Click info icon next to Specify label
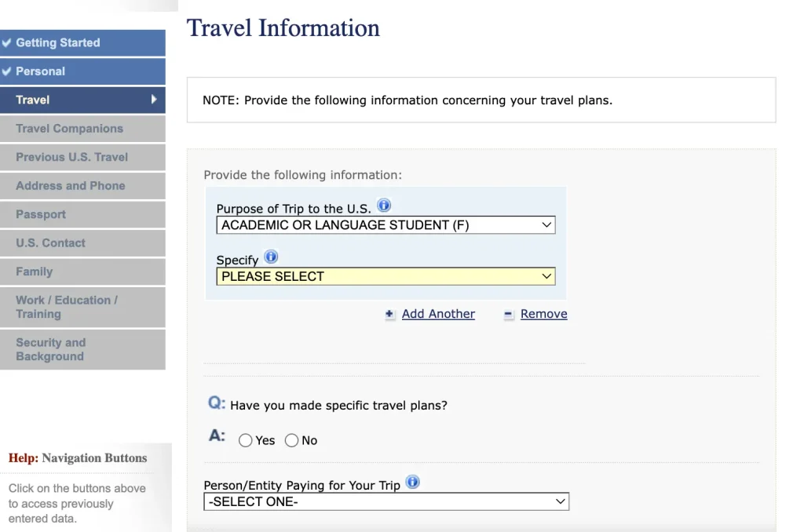 coord(271,257)
